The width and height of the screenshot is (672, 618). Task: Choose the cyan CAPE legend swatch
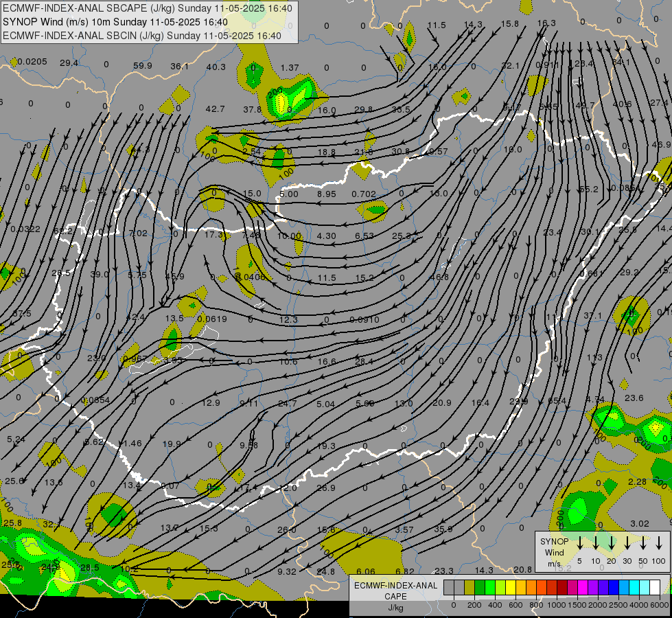pos(634,587)
